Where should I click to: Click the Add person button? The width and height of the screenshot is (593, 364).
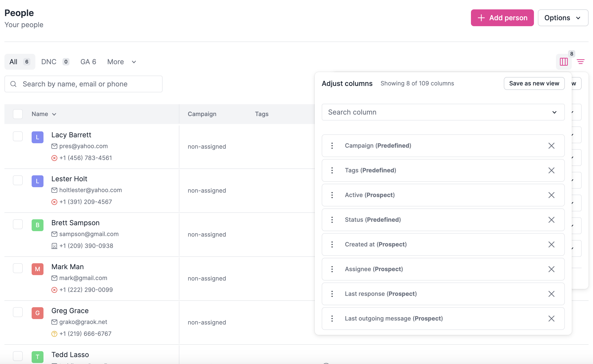point(502,18)
